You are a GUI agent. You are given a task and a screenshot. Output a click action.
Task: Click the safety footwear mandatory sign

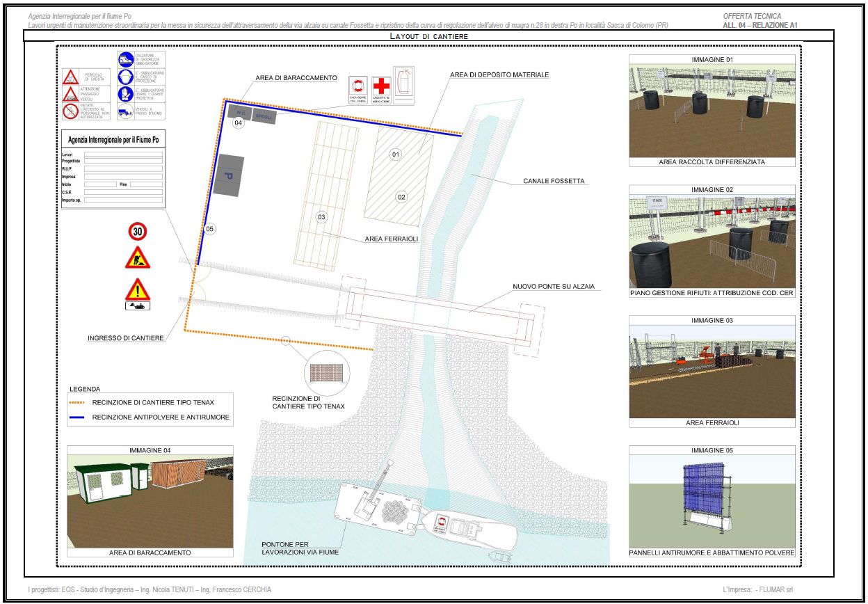[126, 59]
